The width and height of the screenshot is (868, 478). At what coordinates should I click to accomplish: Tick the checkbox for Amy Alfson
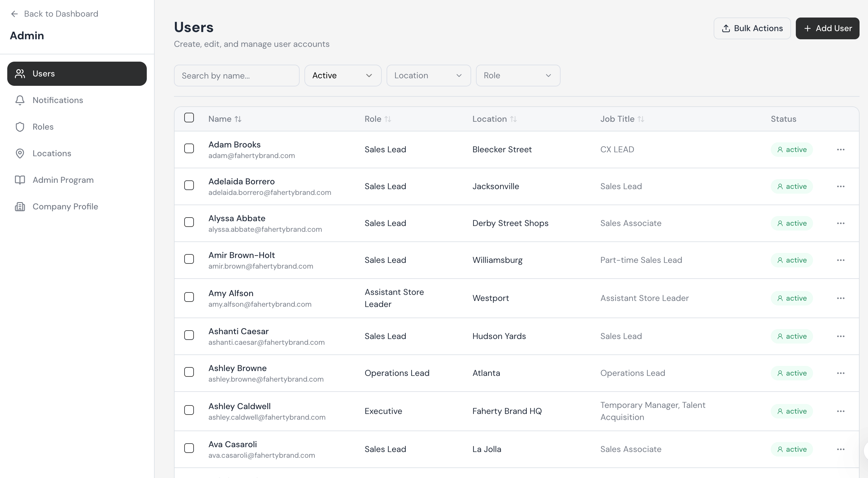pos(189,297)
